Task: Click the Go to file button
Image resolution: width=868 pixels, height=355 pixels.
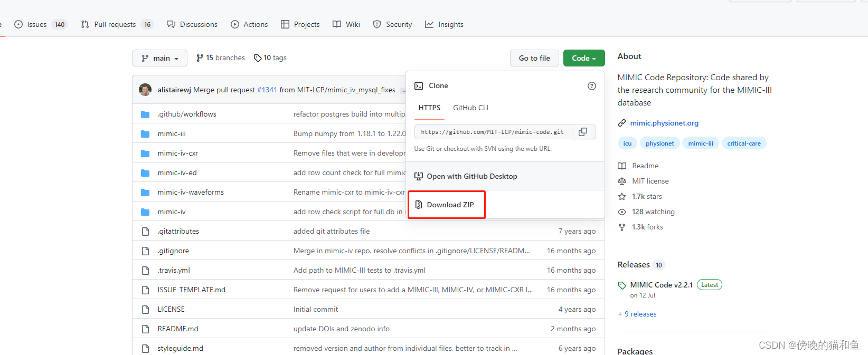Action: tap(534, 58)
